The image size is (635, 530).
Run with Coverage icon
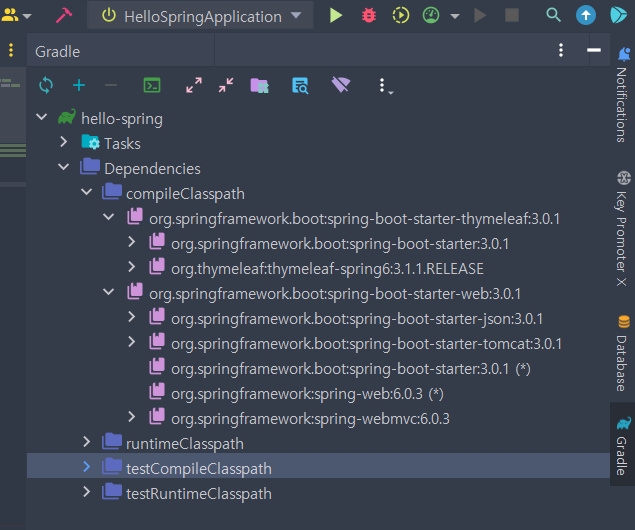coord(401,16)
